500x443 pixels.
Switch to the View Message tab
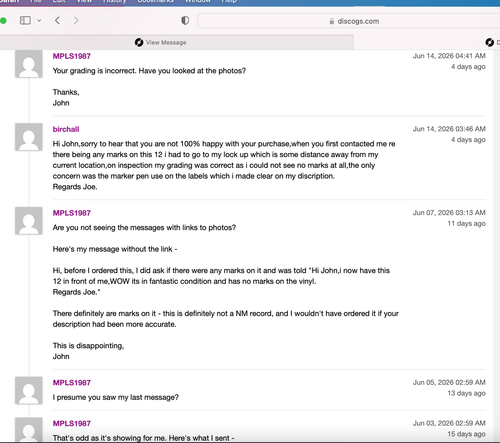(x=176, y=42)
